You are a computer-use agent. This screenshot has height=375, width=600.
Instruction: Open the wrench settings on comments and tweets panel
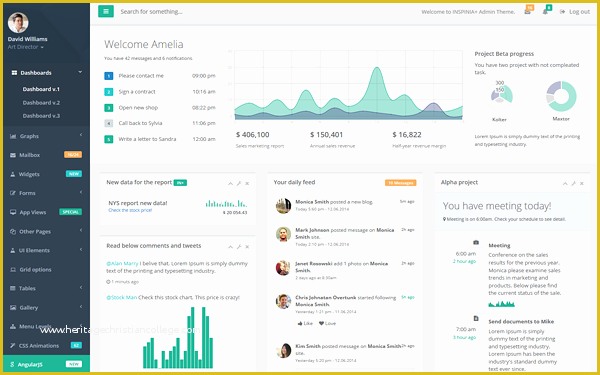click(x=239, y=247)
